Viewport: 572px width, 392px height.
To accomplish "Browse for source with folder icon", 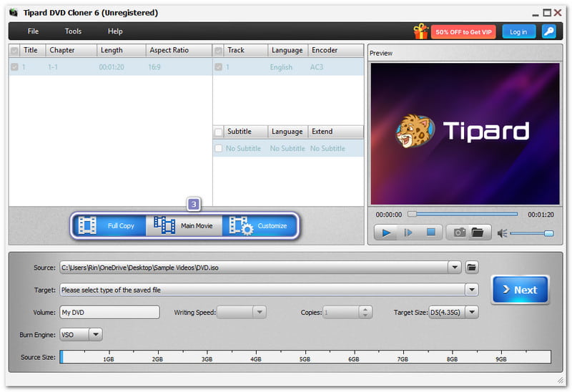I will pyautogui.click(x=471, y=268).
